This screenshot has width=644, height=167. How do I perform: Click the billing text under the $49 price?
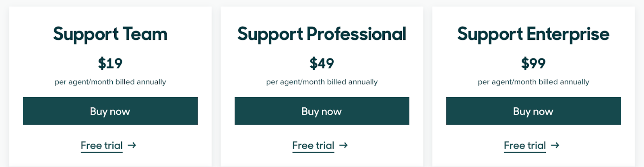pyautogui.click(x=322, y=82)
